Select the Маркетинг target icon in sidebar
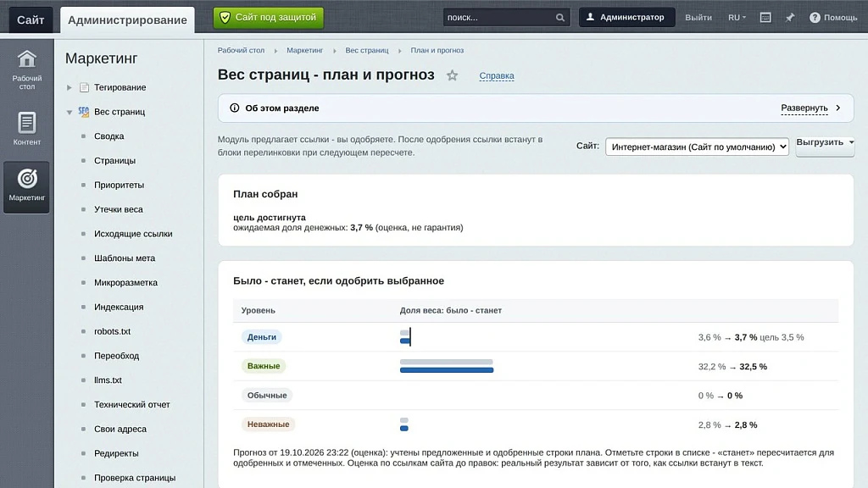Viewport: 868px width, 488px height. tap(26, 179)
